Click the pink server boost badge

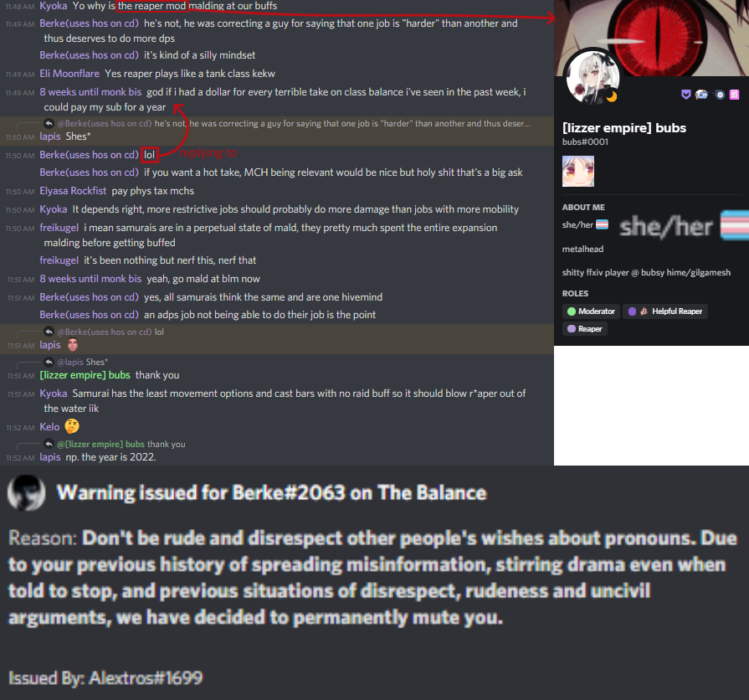click(734, 95)
